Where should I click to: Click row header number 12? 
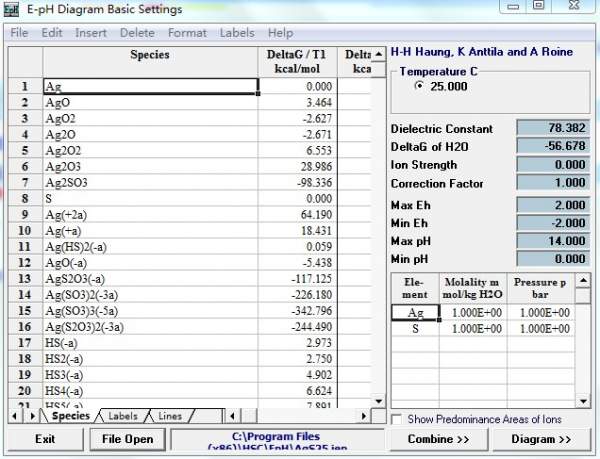25,263
